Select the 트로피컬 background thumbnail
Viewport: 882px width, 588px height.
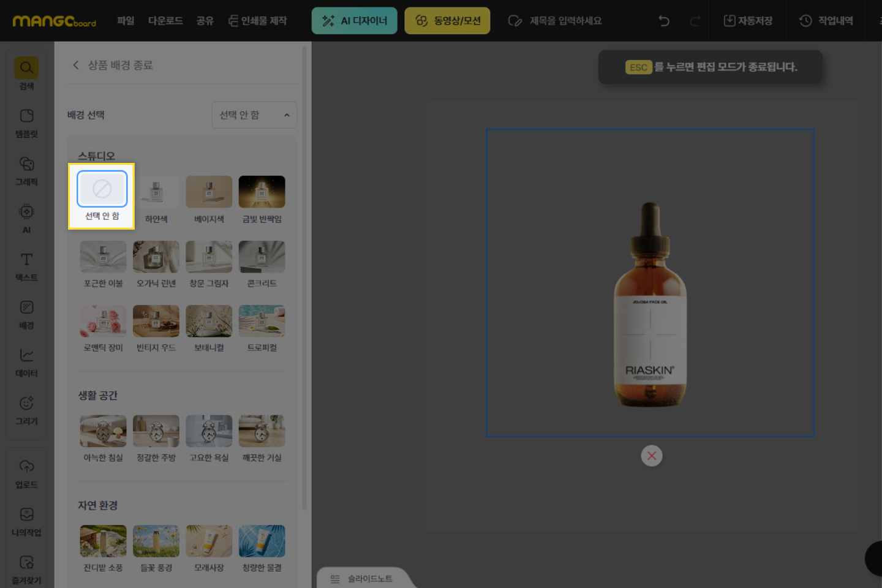(x=262, y=322)
